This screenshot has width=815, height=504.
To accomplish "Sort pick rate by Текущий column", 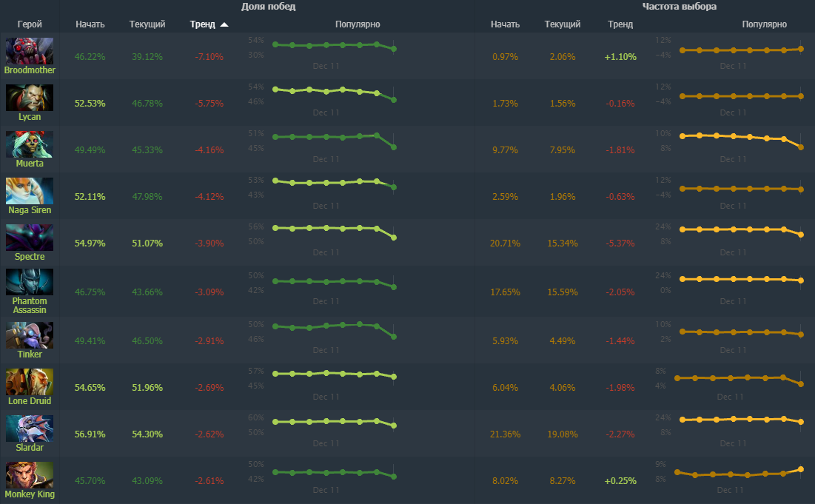I will tap(563, 24).
